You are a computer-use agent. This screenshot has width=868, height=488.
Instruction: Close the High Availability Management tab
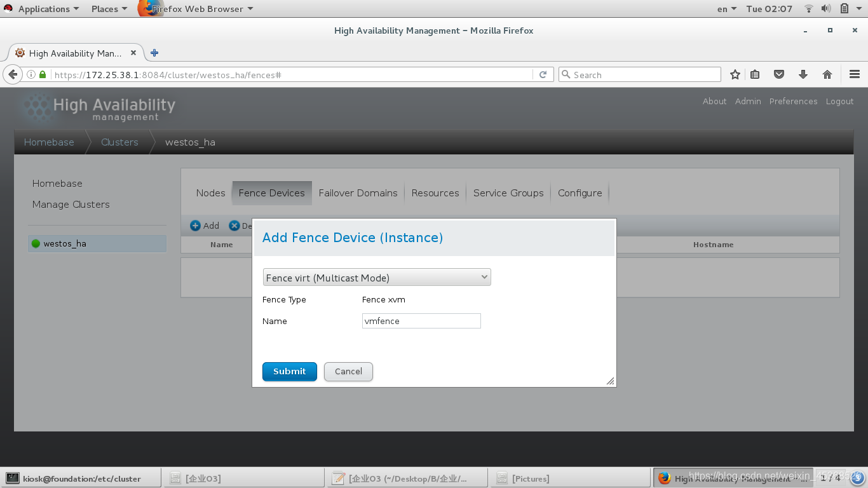pyautogui.click(x=133, y=53)
